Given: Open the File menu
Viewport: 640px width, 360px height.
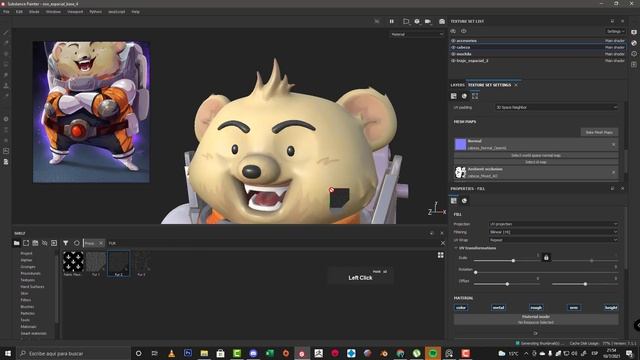Looking at the screenshot, I should tap(7, 12).
